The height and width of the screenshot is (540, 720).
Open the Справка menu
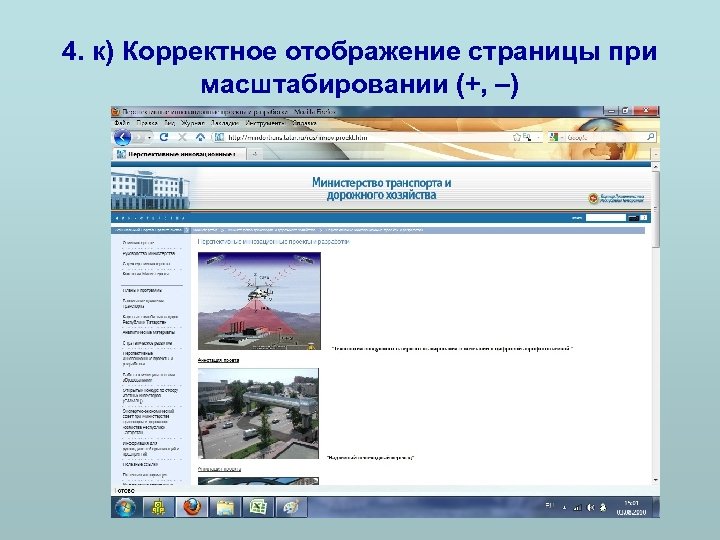click(304, 123)
